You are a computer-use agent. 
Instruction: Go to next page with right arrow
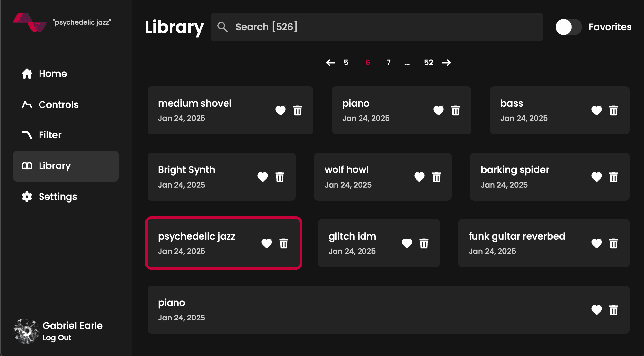tap(447, 63)
